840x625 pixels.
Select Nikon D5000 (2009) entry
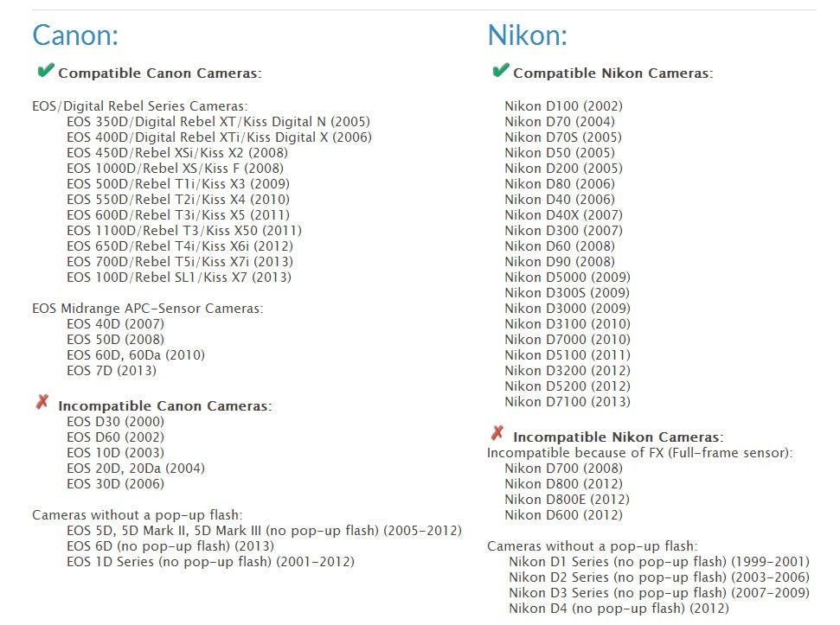pyautogui.click(x=567, y=277)
